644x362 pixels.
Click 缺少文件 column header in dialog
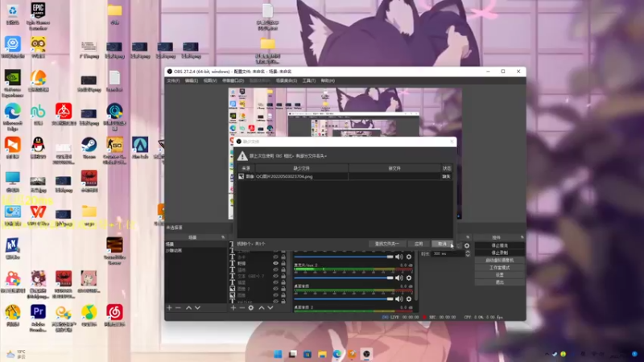click(x=301, y=168)
